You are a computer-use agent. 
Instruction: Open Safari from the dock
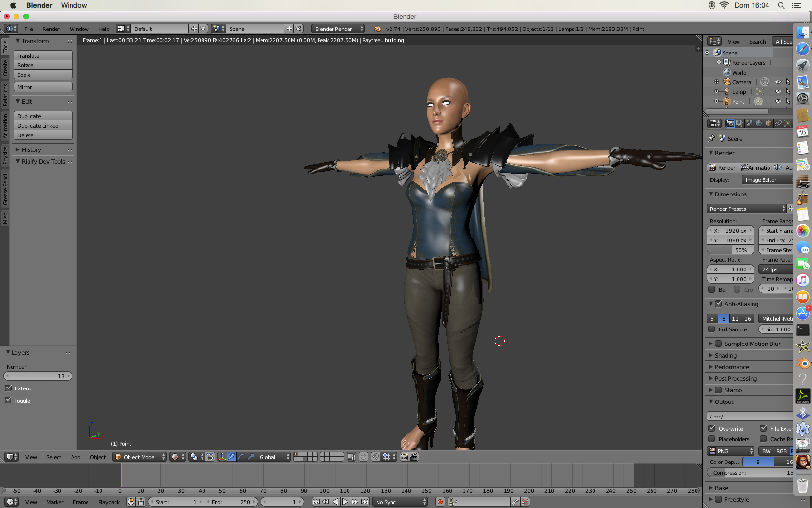tap(803, 49)
